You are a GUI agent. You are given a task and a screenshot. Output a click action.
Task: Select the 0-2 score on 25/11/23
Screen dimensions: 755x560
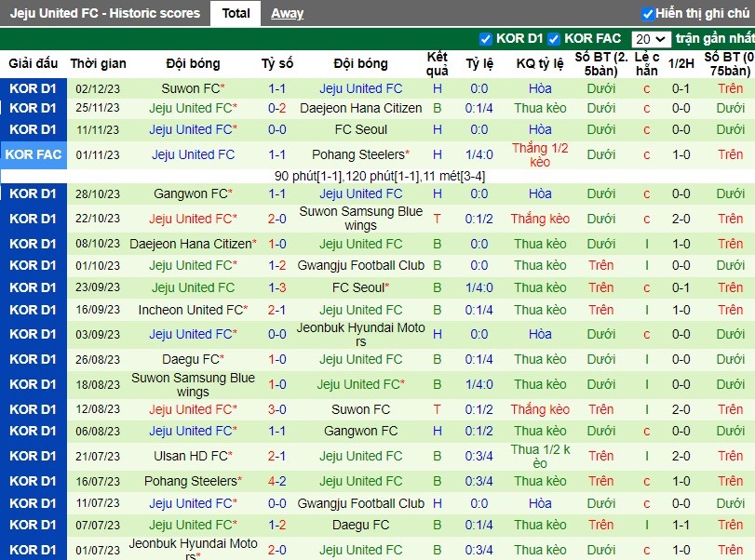[x=276, y=108]
